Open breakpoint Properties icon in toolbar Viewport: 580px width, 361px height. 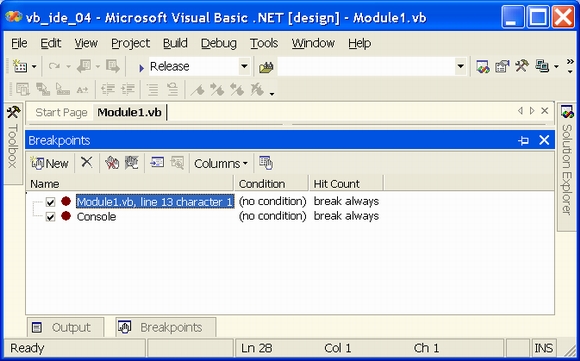point(266,163)
